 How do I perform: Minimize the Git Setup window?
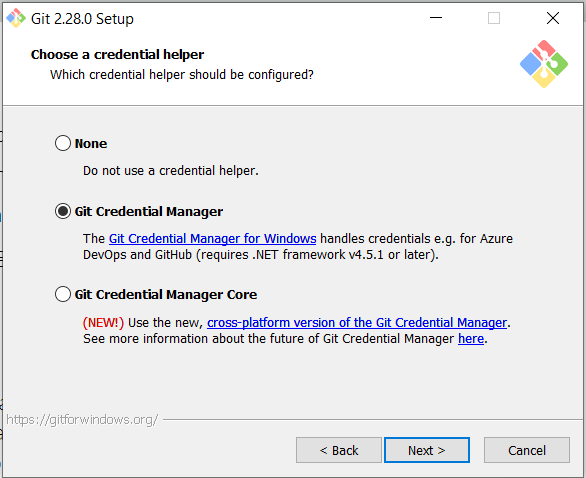pos(436,18)
